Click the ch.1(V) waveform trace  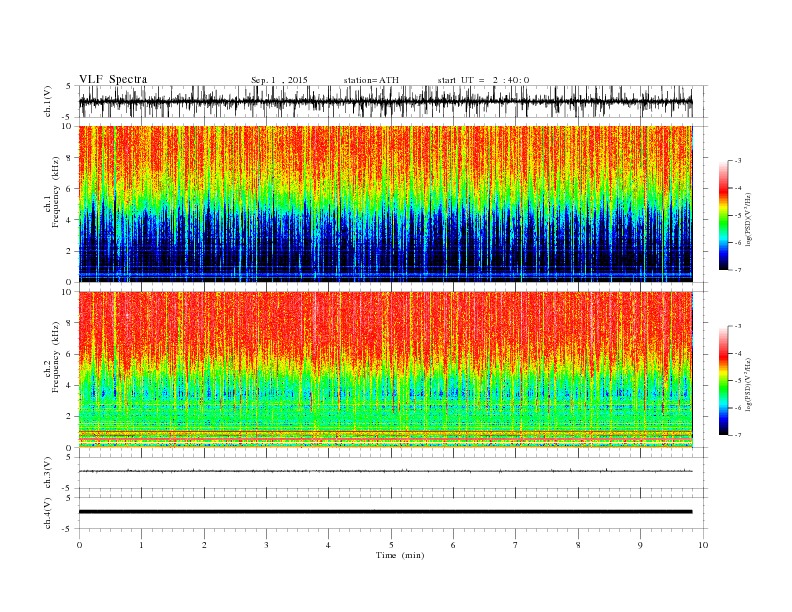pos(385,102)
